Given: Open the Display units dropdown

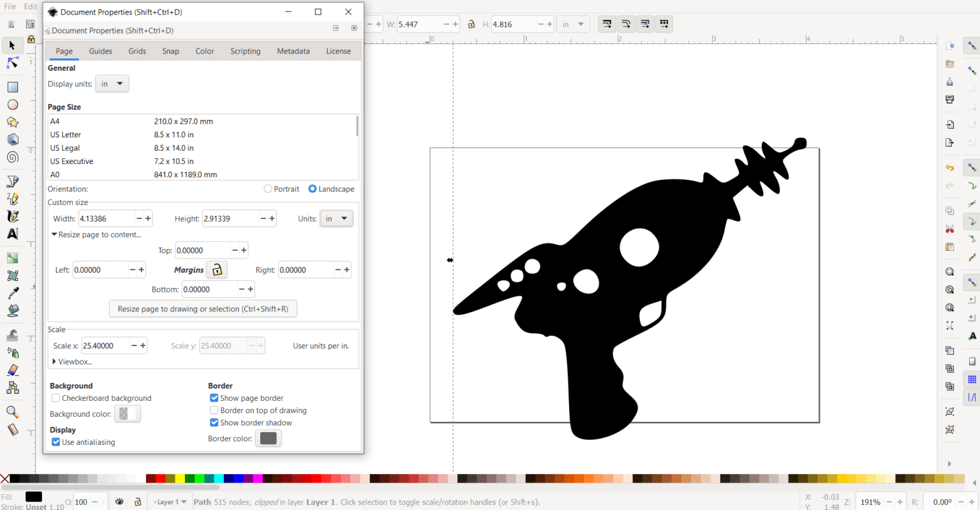Looking at the screenshot, I should 112,84.
